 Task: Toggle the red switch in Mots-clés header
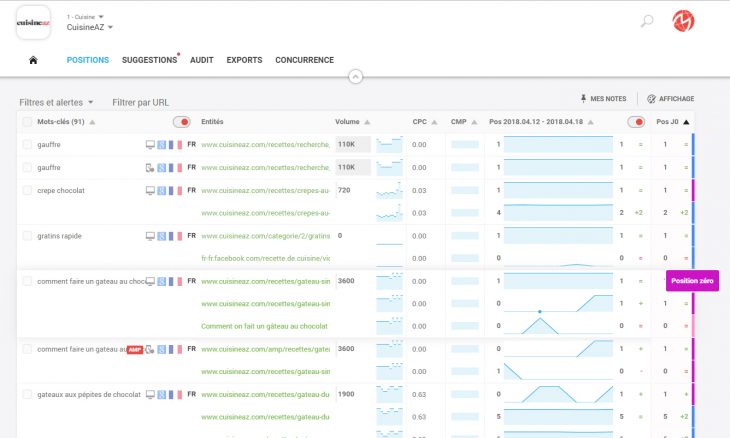[x=181, y=122]
